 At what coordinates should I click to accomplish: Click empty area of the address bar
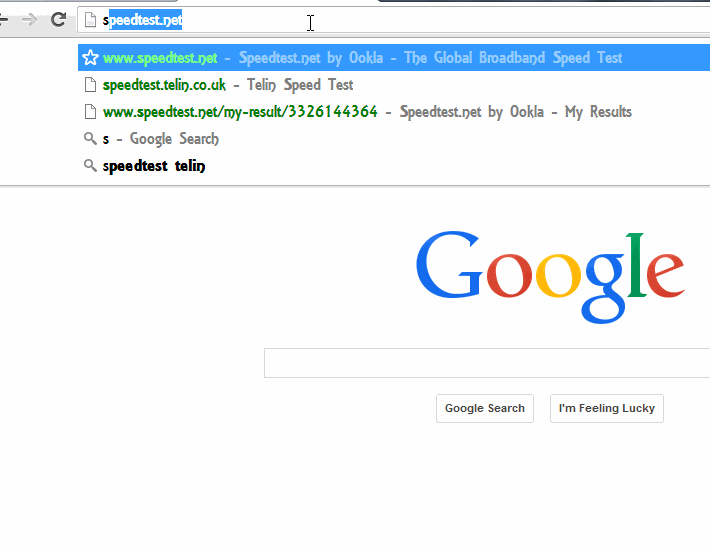click(x=453, y=20)
